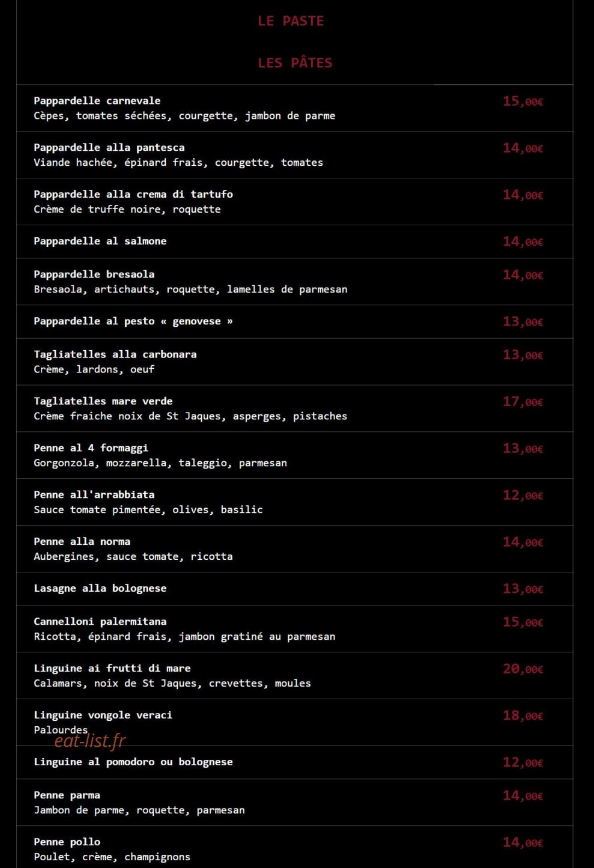This screenshot has height=868, width=594.
Task: Click the LES PÂTES section title
Action: [x=295, y=62]
